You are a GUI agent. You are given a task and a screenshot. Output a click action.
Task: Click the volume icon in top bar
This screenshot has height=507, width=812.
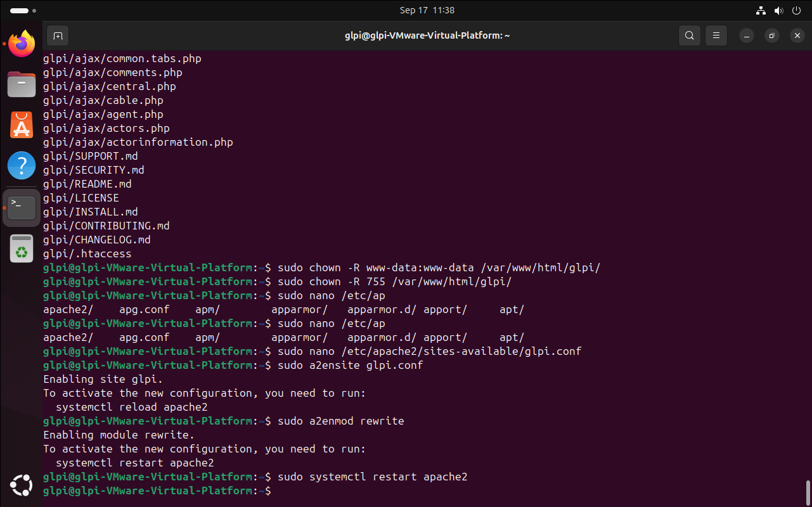point(779,11)
